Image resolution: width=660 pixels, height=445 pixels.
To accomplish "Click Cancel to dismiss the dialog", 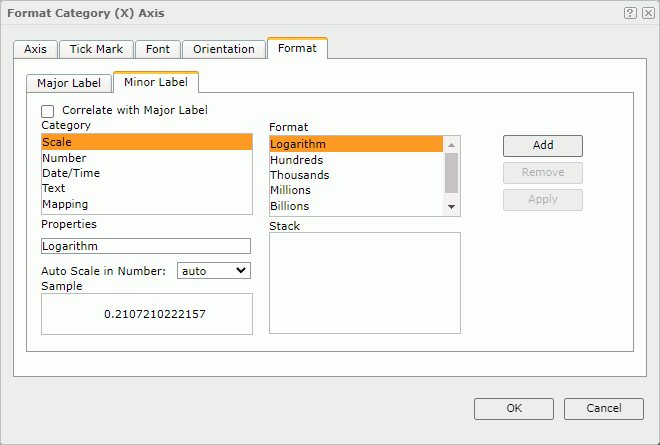I will click(x=603, y=408).
